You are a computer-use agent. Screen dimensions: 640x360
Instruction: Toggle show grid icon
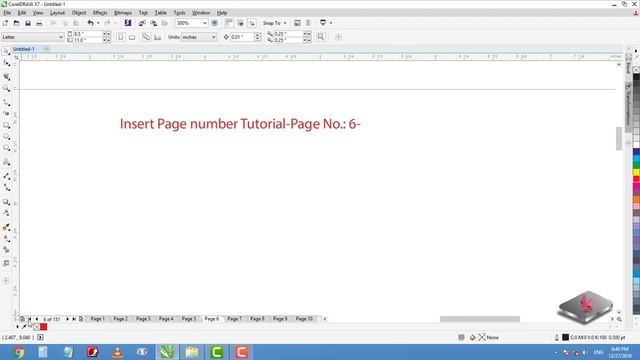pyautogui.click(x=240, y=23)
